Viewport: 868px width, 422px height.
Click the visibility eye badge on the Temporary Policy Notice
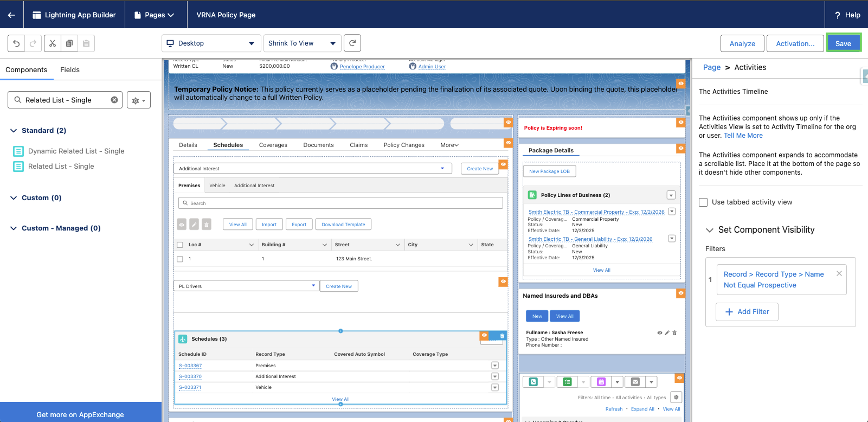[680, 84]
